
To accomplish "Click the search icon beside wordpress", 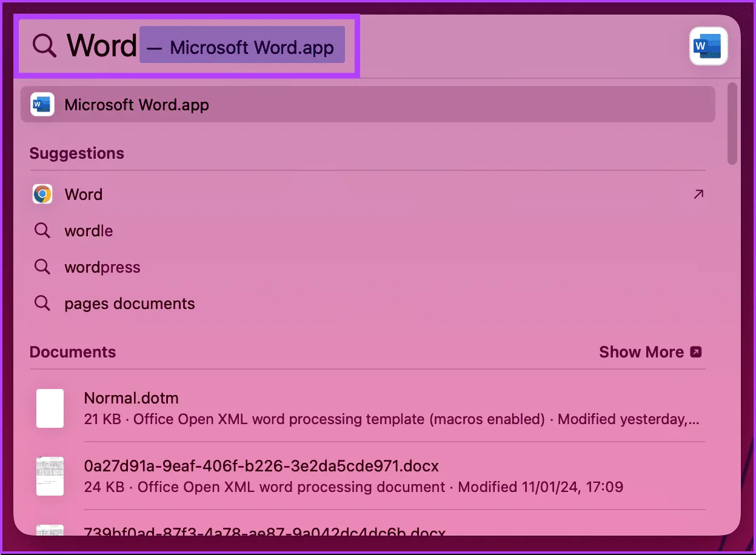I will (42, 267).
